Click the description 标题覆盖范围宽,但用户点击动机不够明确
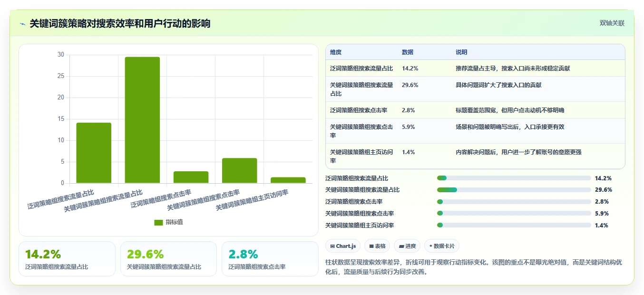Viewport: 644px width, 295px height. tap(510, 110)
